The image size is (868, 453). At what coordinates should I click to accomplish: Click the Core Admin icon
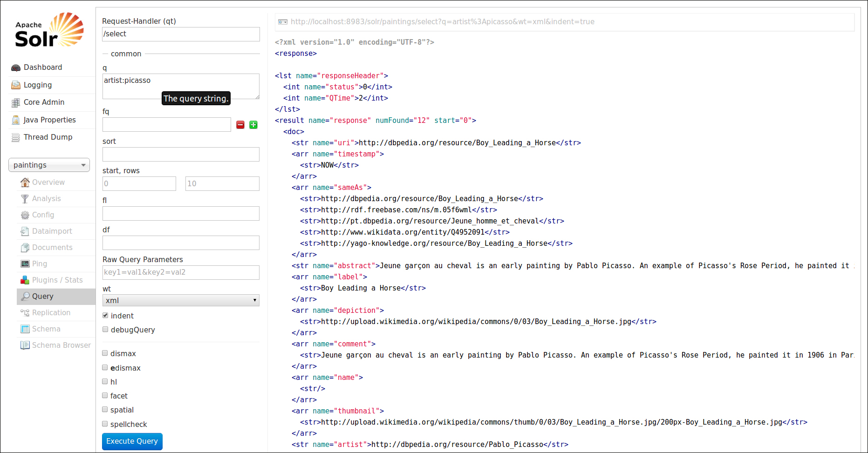coord(16,102)
